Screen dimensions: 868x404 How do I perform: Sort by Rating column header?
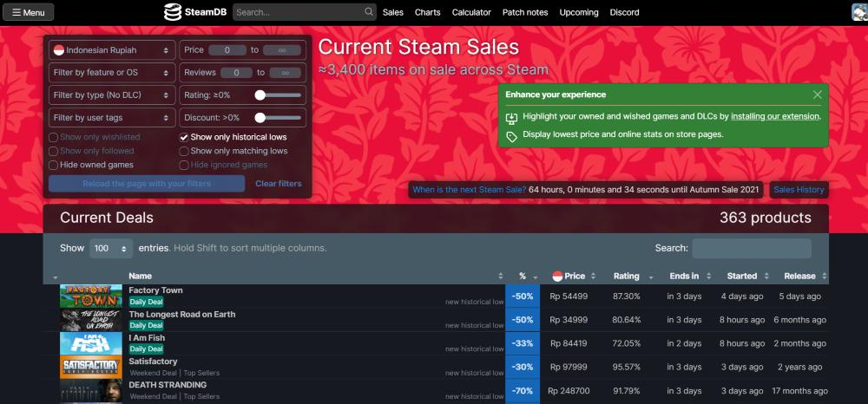tap(627, 276)
